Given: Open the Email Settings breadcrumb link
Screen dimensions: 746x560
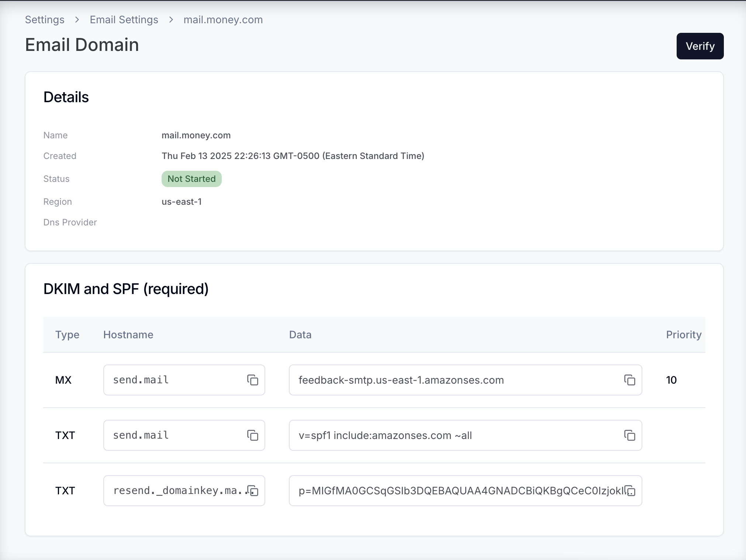Looking at the screenshot, I should 124,20.
